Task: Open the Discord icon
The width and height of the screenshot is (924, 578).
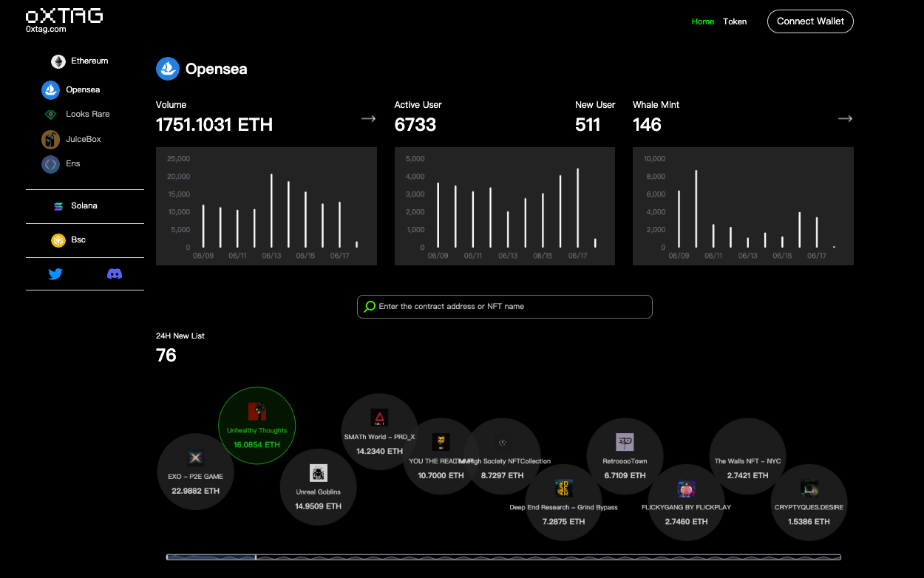Action: 115,274
